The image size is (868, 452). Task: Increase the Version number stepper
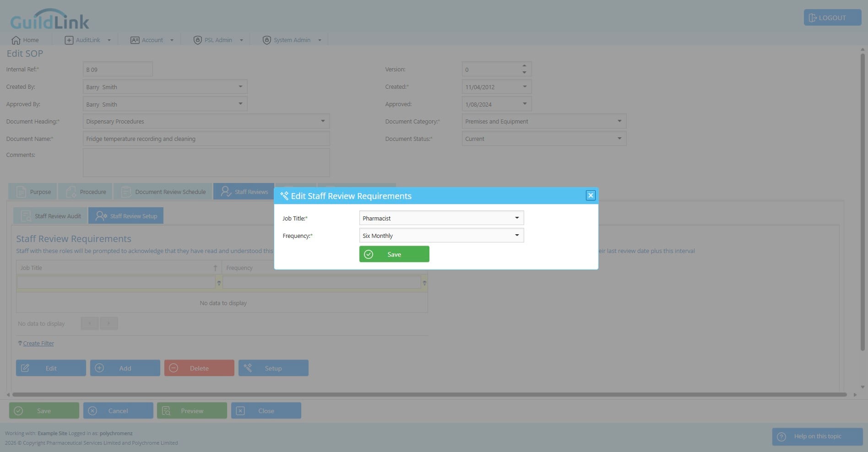click(524, 66)
